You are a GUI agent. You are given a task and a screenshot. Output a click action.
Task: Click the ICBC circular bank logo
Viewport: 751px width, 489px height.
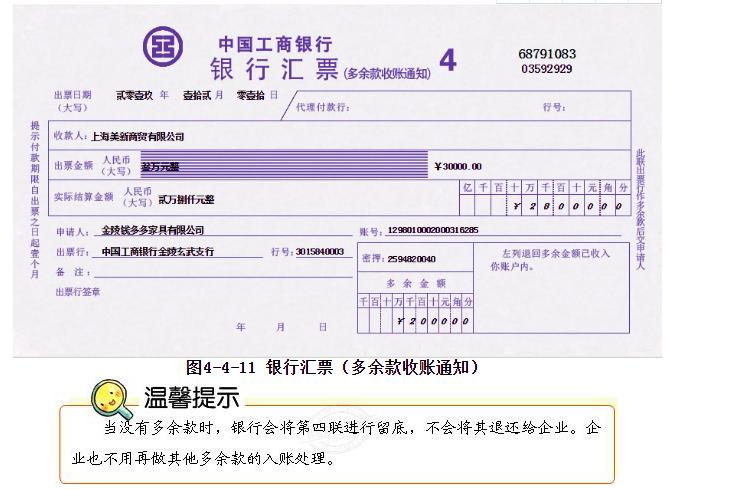(163, 46)
